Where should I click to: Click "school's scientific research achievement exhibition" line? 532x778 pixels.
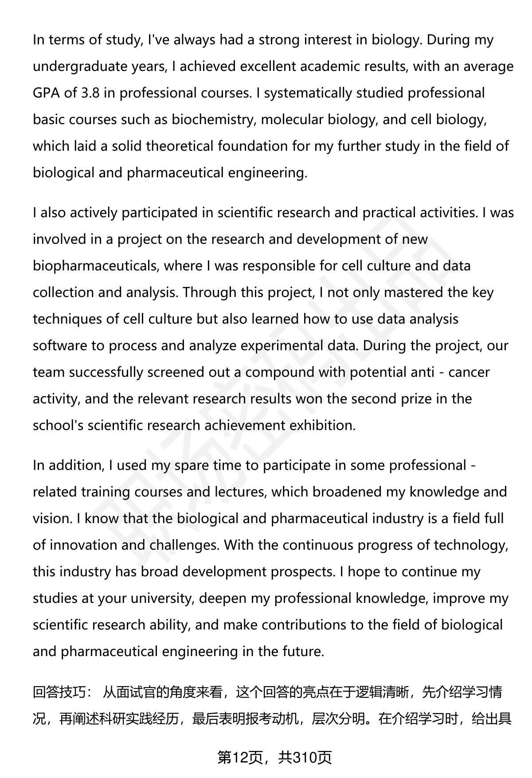tap(194, 426)
